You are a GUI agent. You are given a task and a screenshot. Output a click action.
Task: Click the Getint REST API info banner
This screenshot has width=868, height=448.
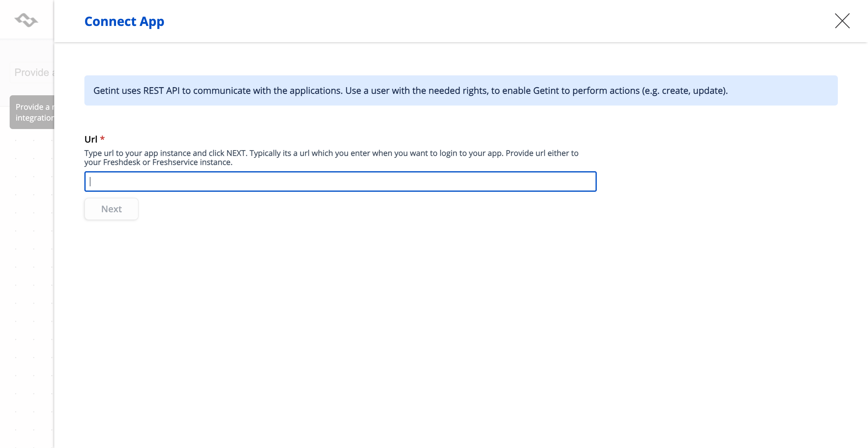(x=461, y=90)
